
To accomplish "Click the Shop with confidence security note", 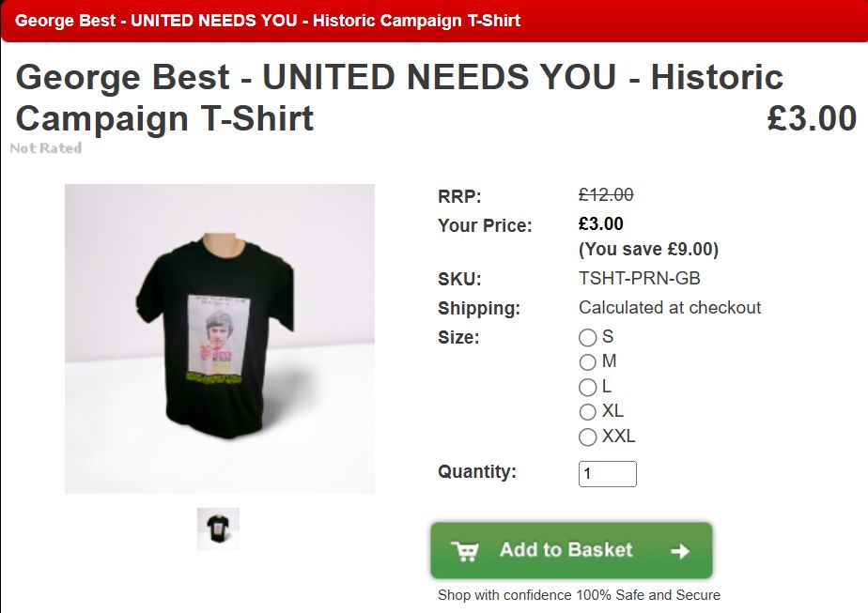I will click(579, 595).
